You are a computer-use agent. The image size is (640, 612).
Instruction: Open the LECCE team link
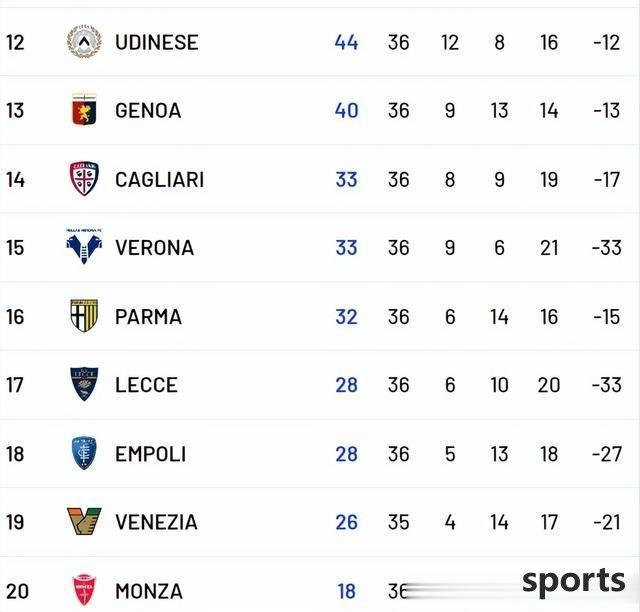coord(146,385)
